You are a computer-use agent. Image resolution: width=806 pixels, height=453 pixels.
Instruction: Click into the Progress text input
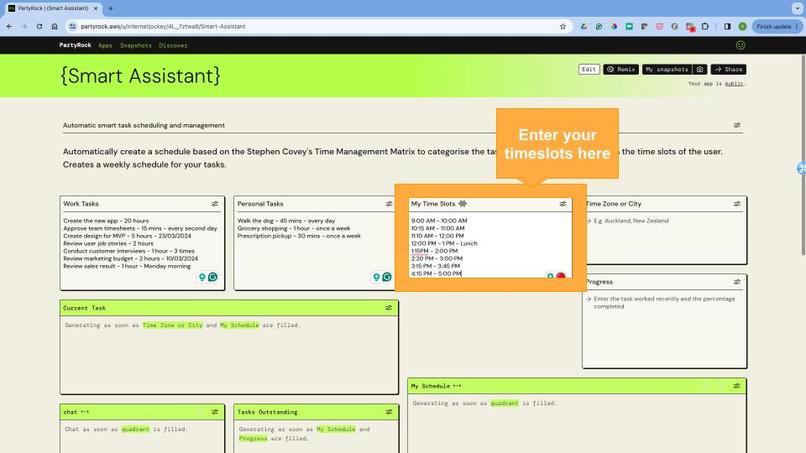(x=664, y=329)
